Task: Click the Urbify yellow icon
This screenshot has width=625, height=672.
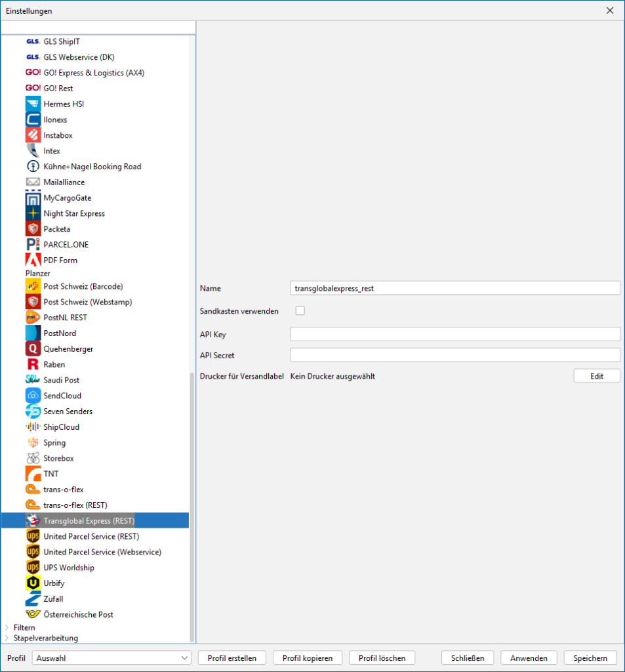Action: point(33,583)
